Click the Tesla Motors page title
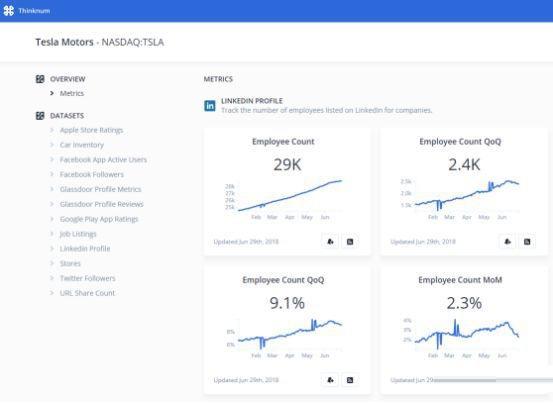The image size is (553, 403). tap(65, 42)
